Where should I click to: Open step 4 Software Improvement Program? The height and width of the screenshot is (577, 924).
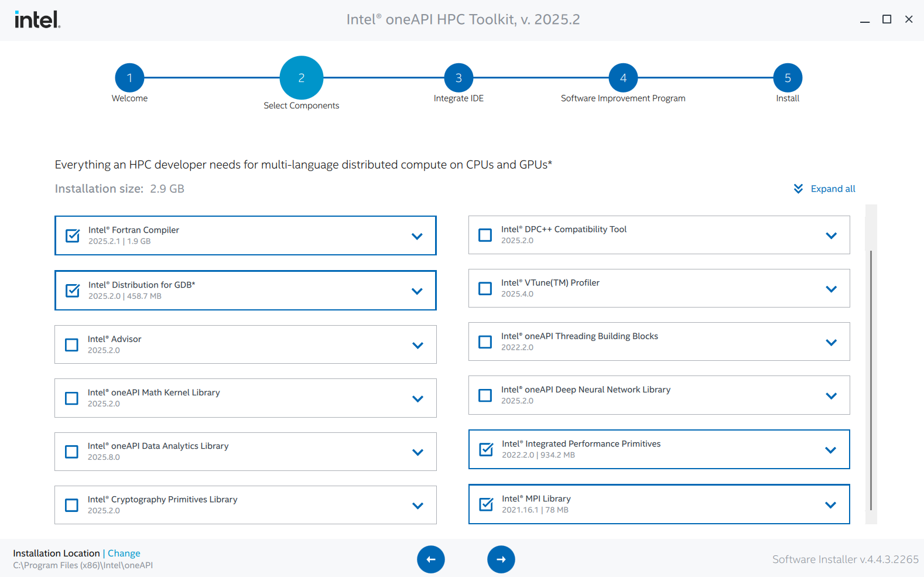(623, 77)
